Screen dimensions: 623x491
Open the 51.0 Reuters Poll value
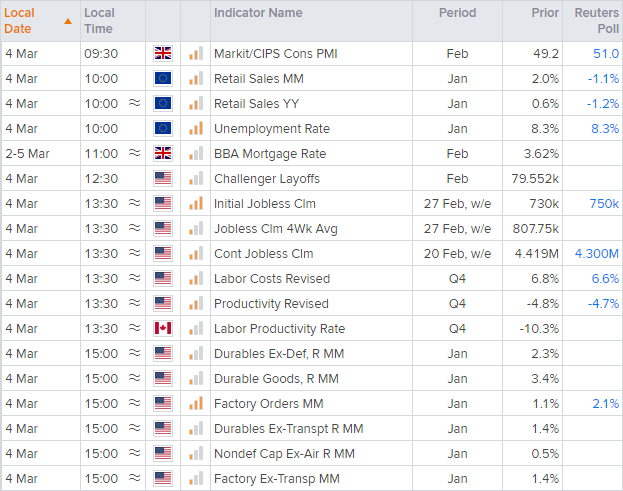point(606,54)
